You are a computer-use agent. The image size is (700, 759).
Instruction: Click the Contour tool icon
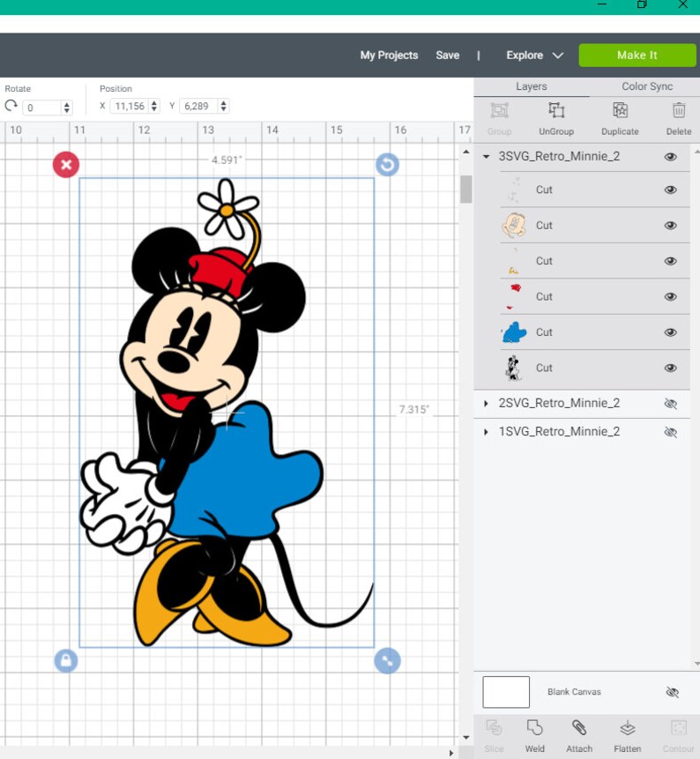[679, 727]
